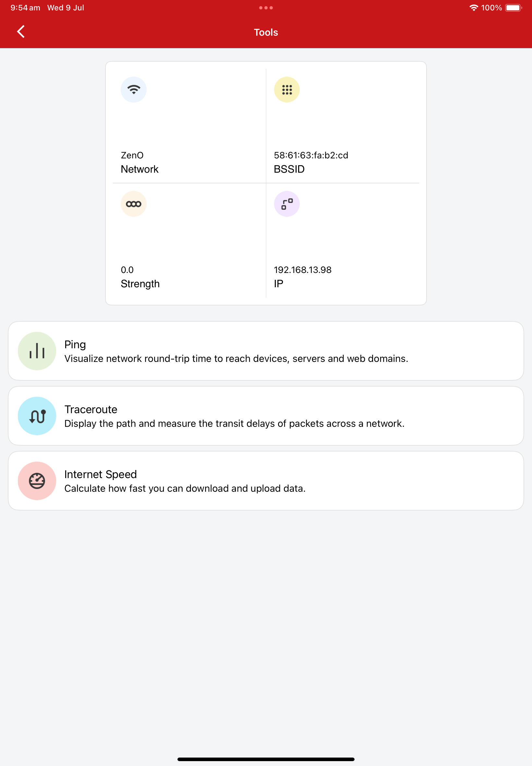Screen dimensions: 532x766
Task: Open the Traceroute tool
Action: (x=266, y=416)
